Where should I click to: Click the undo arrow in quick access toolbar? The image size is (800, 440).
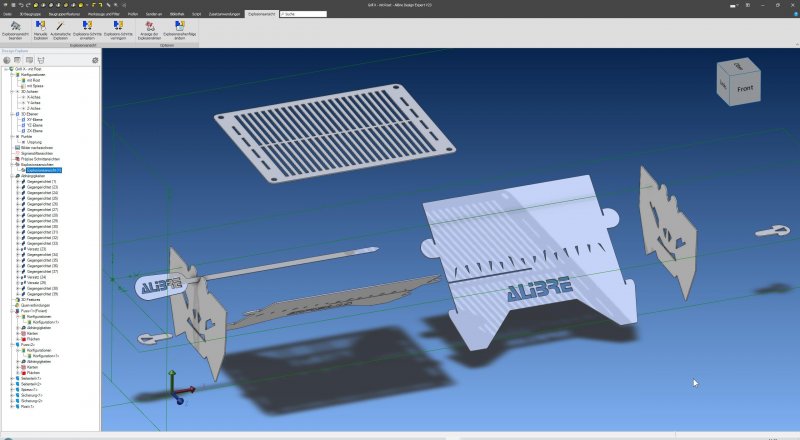[21, 5]
